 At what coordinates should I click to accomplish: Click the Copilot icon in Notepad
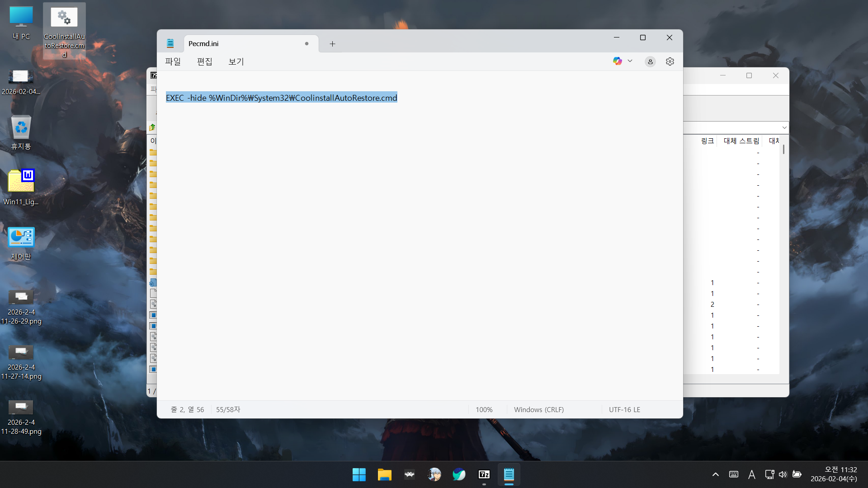click(617, 61)
